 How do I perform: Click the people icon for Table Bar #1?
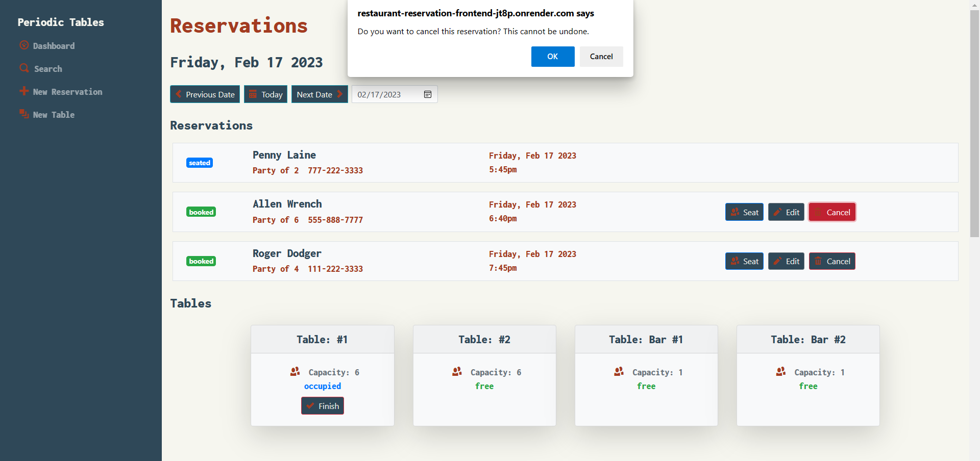pos(619,372)
